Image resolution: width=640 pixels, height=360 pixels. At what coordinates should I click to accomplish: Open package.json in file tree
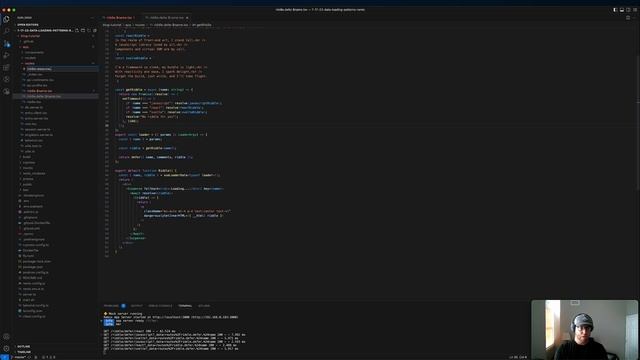(33, 267)
